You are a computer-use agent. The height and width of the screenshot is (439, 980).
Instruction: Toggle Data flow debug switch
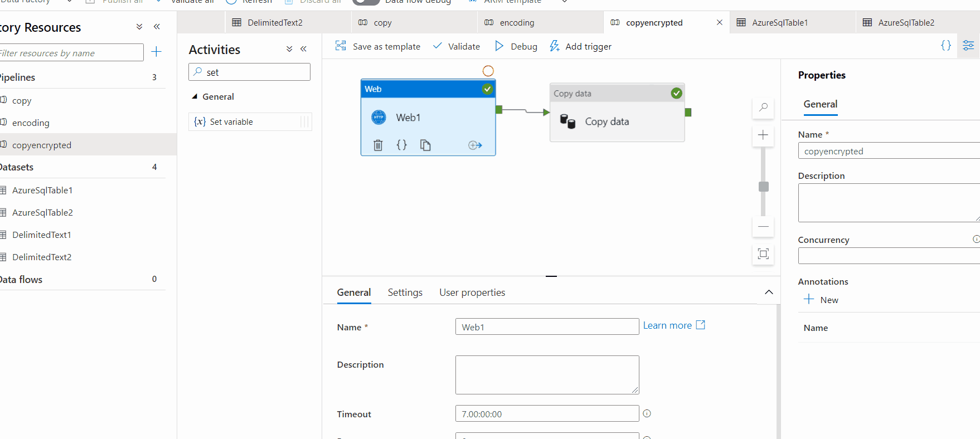point(366,2)
